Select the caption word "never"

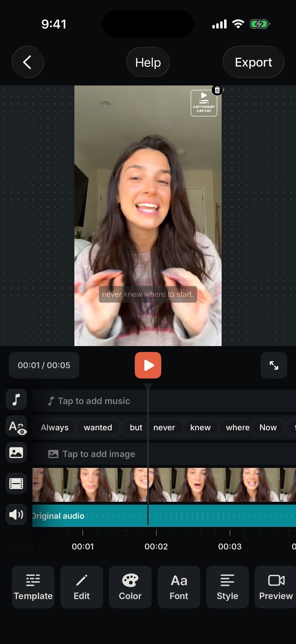click(164, 428)
